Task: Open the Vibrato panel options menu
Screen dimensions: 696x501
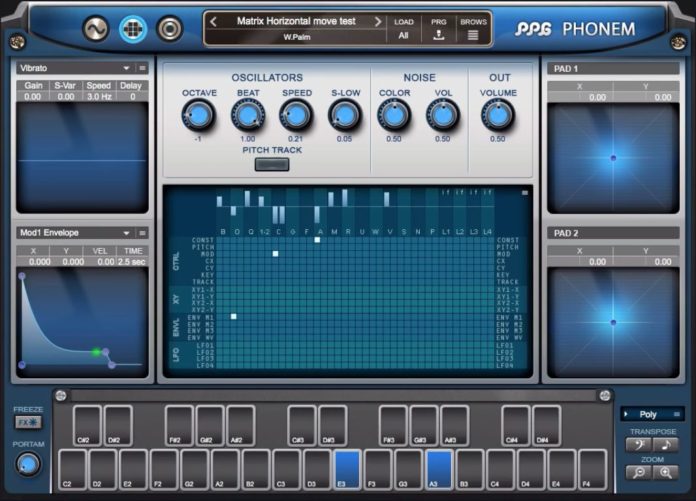Action: (x=142, y=68)
